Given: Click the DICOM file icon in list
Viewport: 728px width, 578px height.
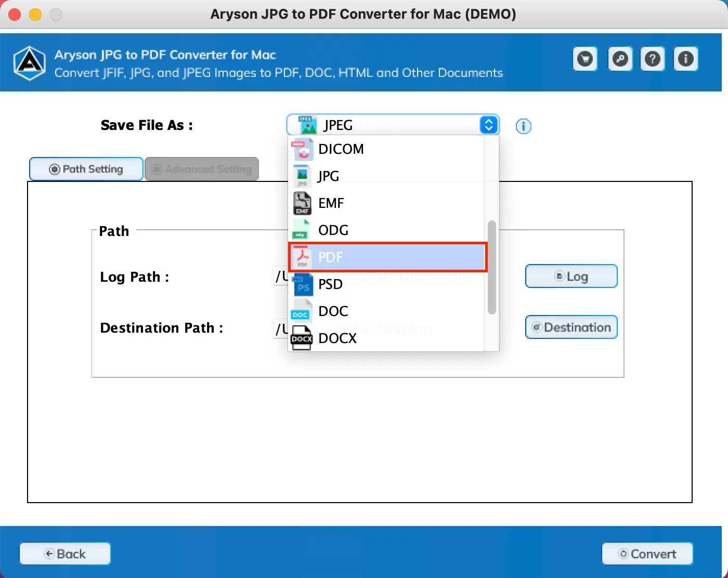Looking at the screenshot, I should (x=302, y=149).
